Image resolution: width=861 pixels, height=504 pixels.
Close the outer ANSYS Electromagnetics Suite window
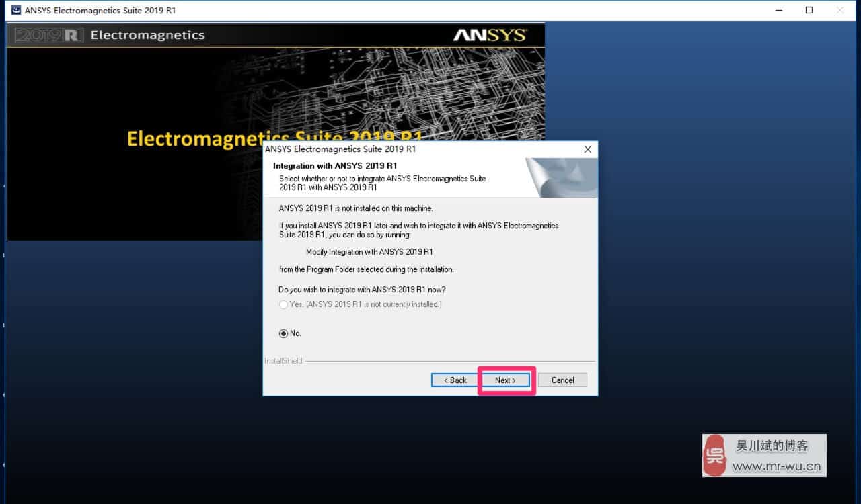coord(841,10)
